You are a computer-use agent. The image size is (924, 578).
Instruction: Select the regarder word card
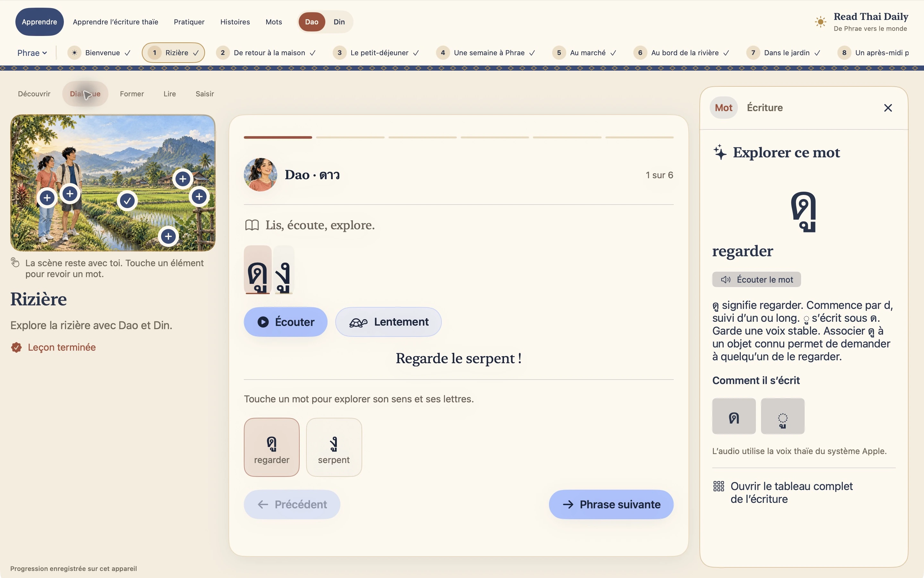[x=271, y=447]
